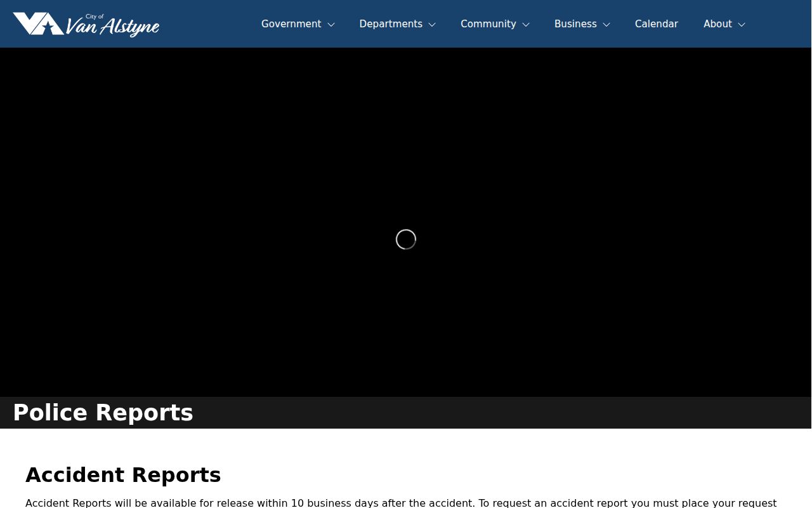Expand the Government dropdown chevron
The image size is (812, 508).
click(331, 25)
